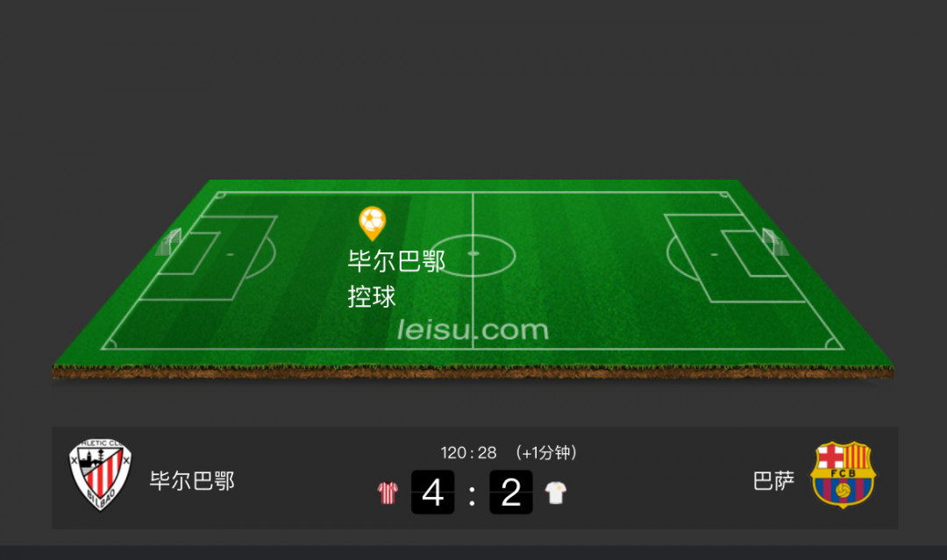Click the bottom-right corner arc of pitch
The width and height of the screenshot is (947, 560).
click(835, 344)
